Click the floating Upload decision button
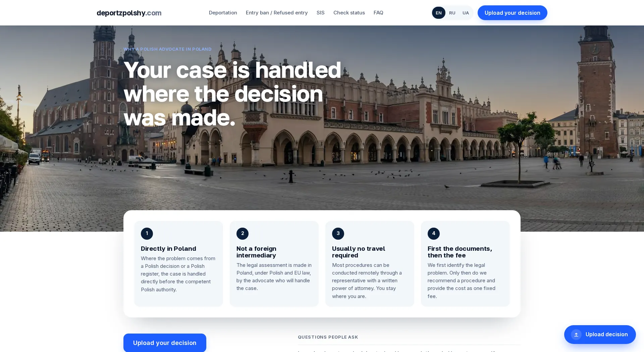This screenshot has height=352, width=644. coord(600,335)
